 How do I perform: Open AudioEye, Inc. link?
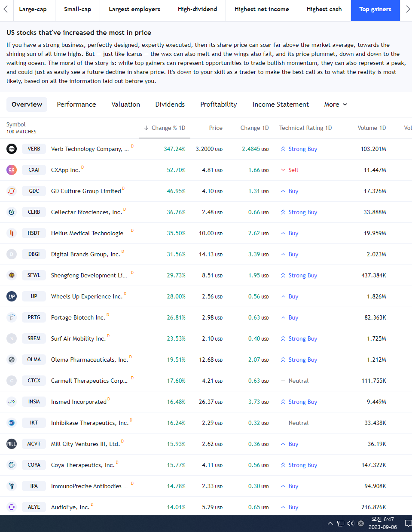point(70,507)
